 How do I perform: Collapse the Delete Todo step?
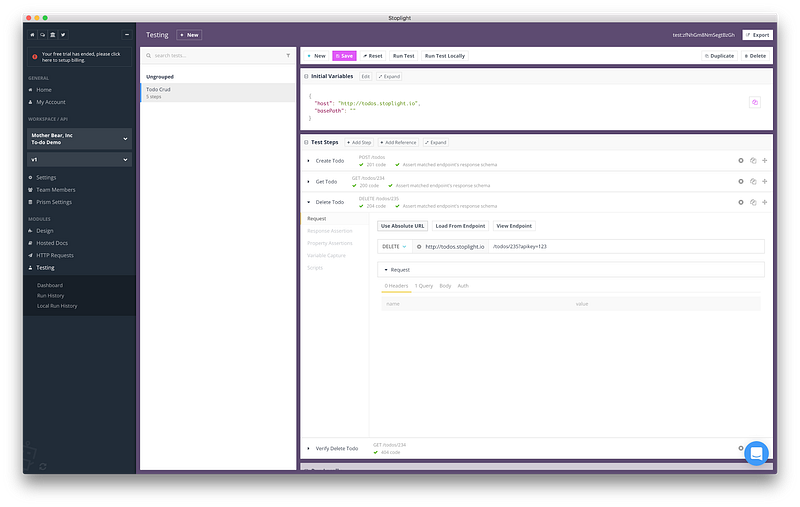coord(308,202)
